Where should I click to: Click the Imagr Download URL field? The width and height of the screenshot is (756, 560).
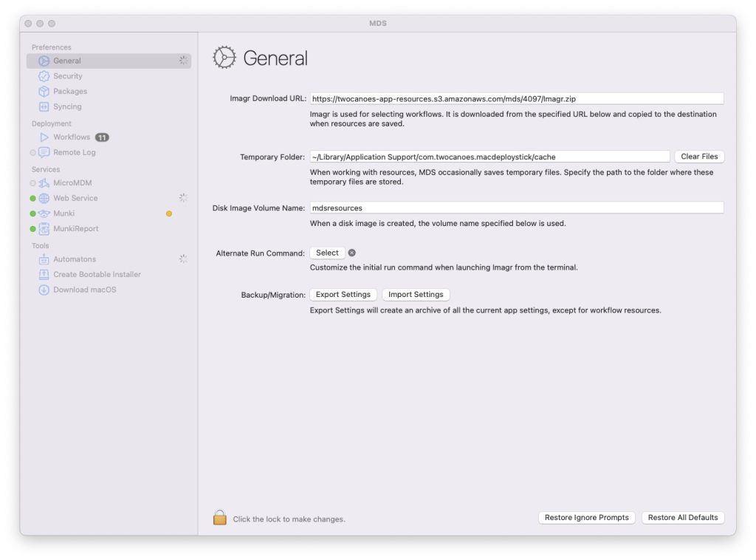516,98
